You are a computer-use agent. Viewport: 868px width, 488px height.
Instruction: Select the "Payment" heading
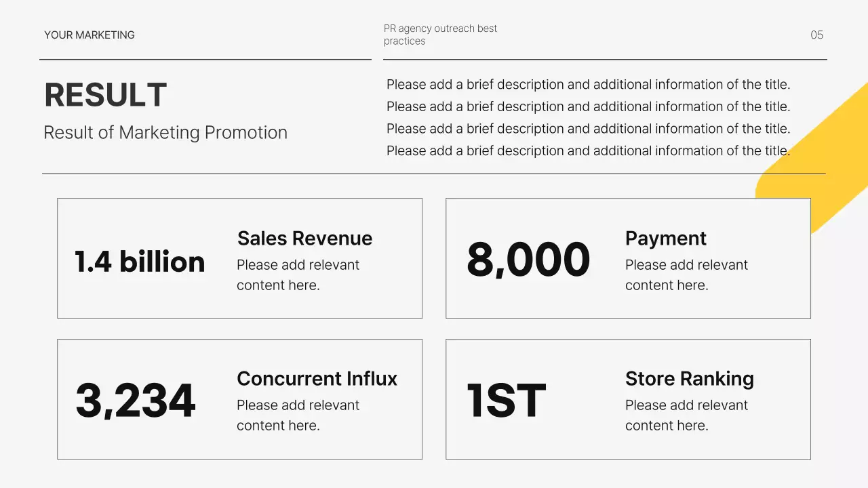click(x=665, y=238)
